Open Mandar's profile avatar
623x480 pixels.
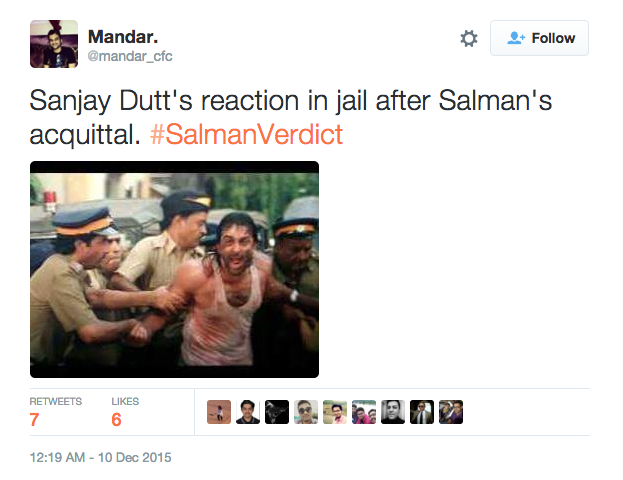point(54,44)
